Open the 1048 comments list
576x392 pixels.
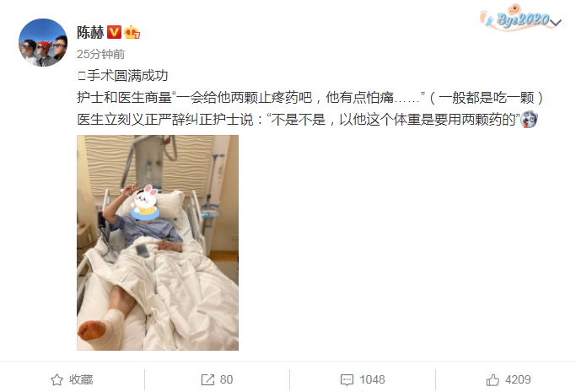[372, 379]
